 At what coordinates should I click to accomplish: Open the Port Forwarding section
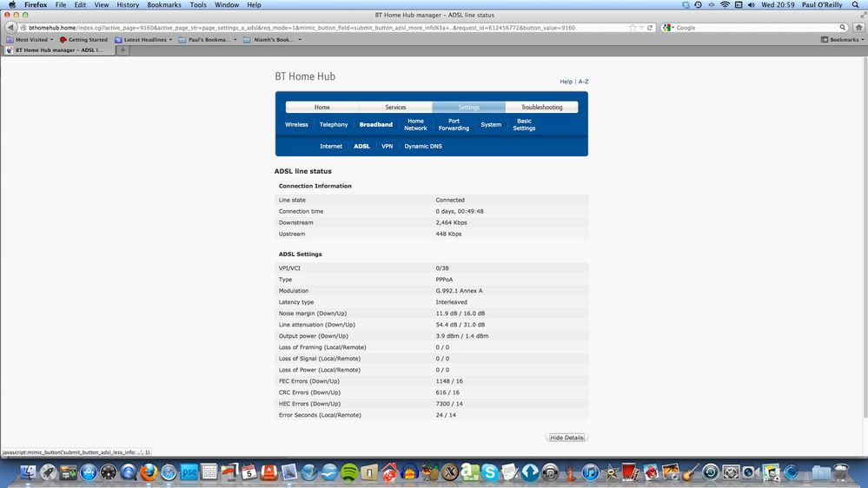454,124
